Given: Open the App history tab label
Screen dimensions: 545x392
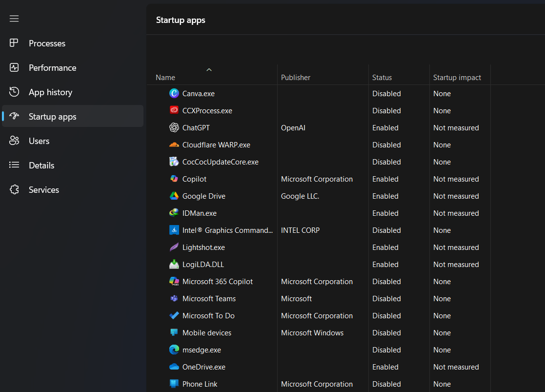Looking at the screenshot, I should coord(50,92).
